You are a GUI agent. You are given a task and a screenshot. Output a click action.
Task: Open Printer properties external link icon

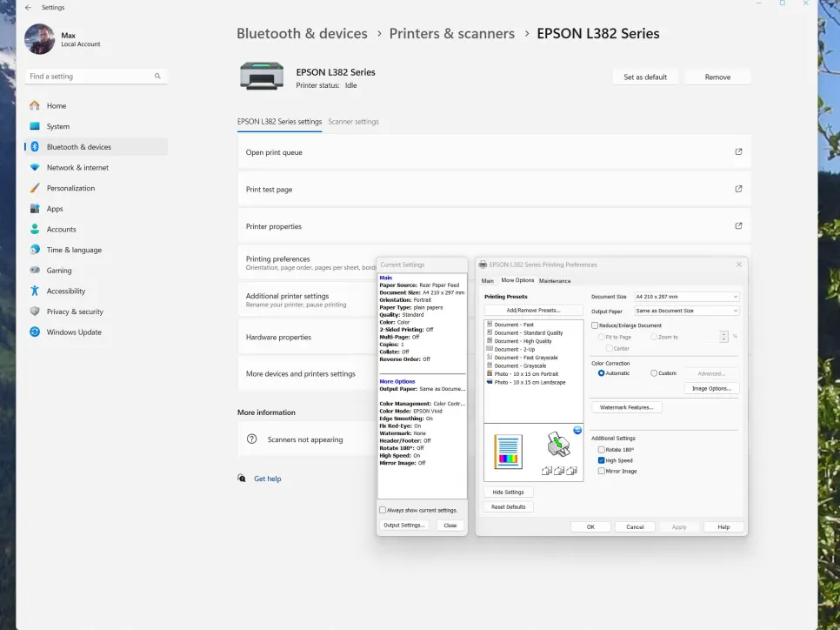point(738,225)
